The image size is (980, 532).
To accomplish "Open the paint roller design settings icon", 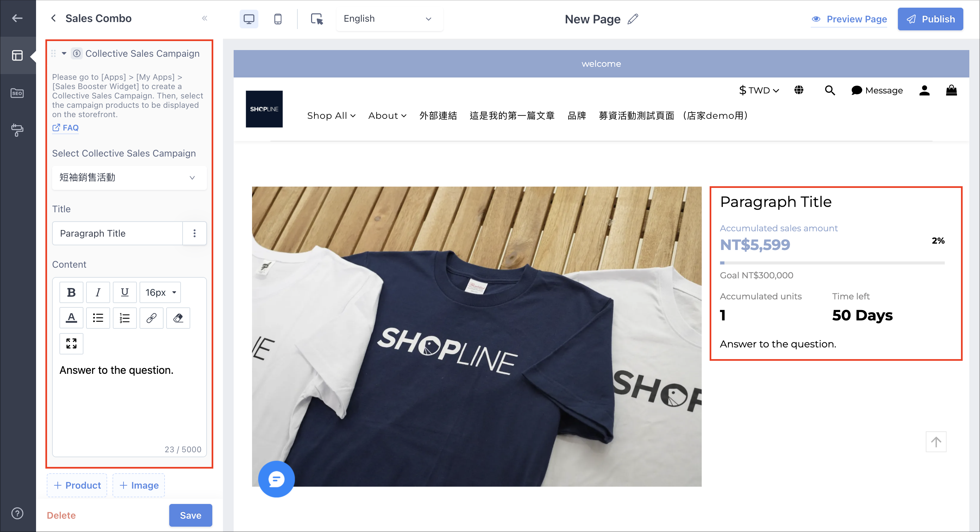I will pos(17,130).
